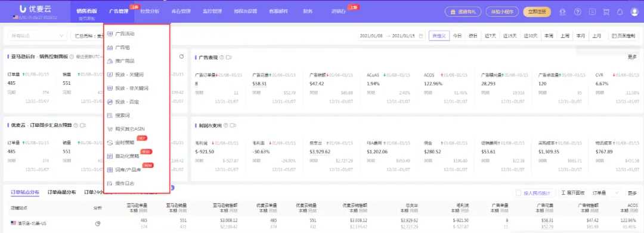Click 更多 beside the 订单量 dropdown
The image size is (644, 233).
[x=632, y=192]
